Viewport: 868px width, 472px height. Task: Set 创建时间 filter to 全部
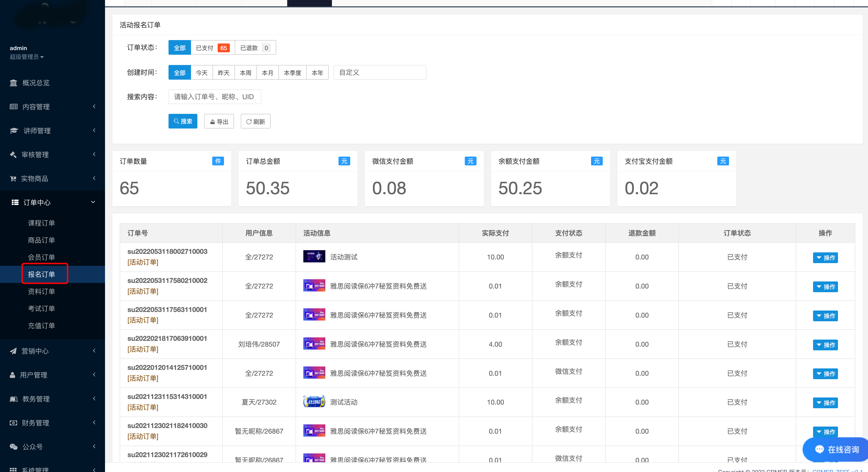(x=180, y=73)
